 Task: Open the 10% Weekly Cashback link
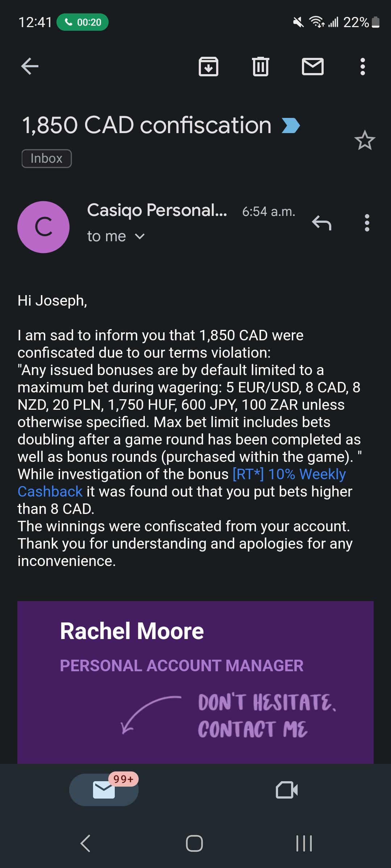tap(289, 474)
